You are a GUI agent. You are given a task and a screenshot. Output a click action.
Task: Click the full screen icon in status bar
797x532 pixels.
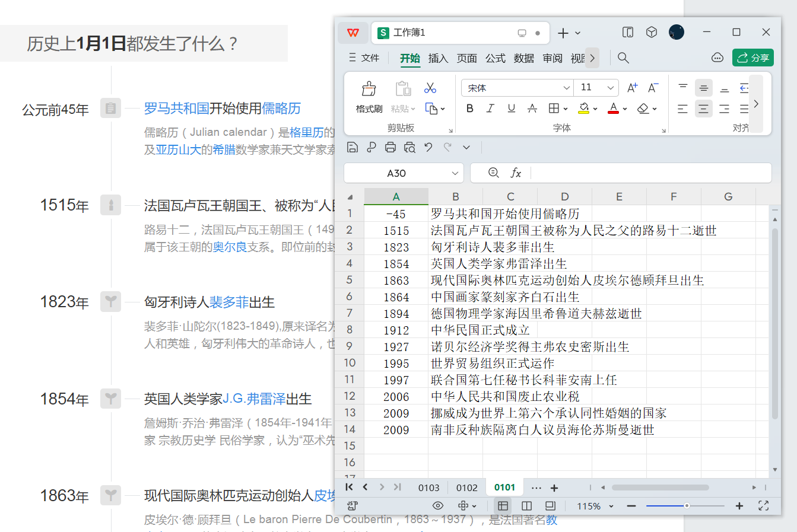click(764, 506)
